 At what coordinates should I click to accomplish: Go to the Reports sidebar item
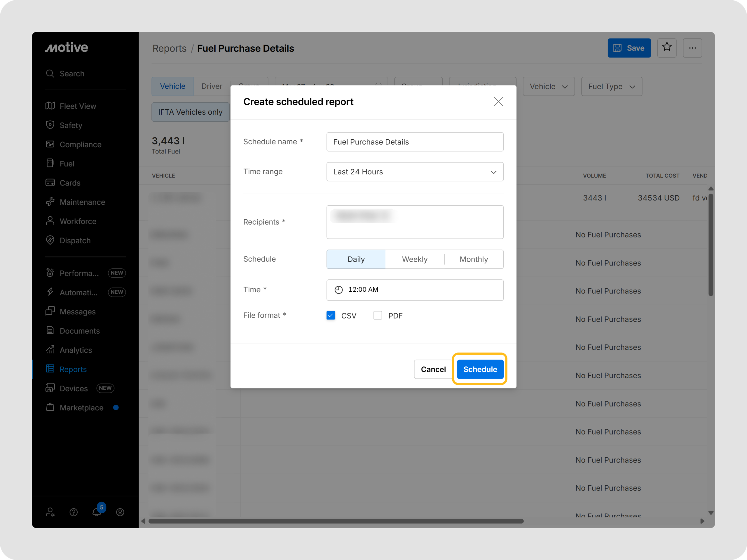[x=73, y=369]
